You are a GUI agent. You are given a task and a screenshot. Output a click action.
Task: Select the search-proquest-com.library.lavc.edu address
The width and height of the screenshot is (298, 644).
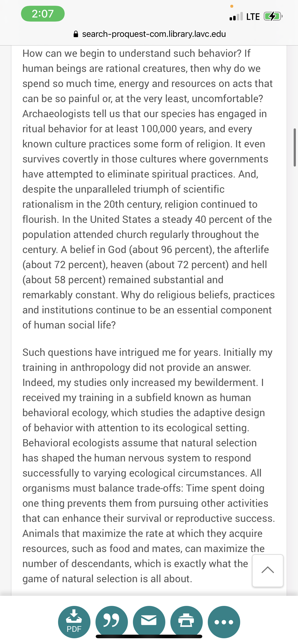tap(154, 34)
